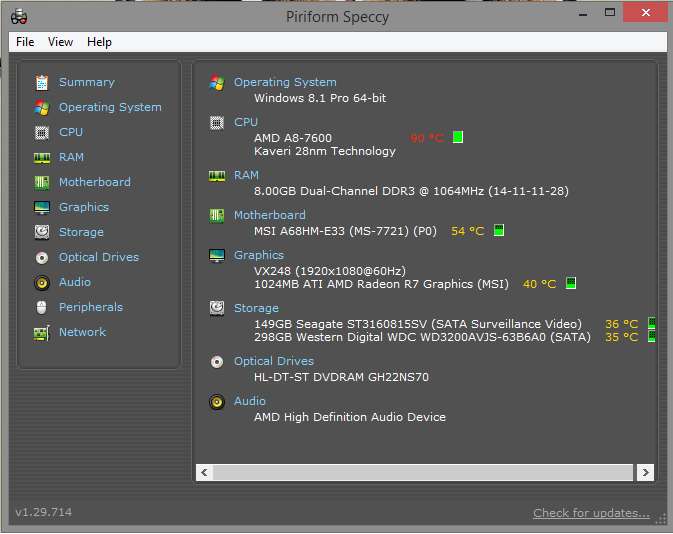
Task: Click the Audio speaker icon in sidebar
Action: (x=42, y=282)
